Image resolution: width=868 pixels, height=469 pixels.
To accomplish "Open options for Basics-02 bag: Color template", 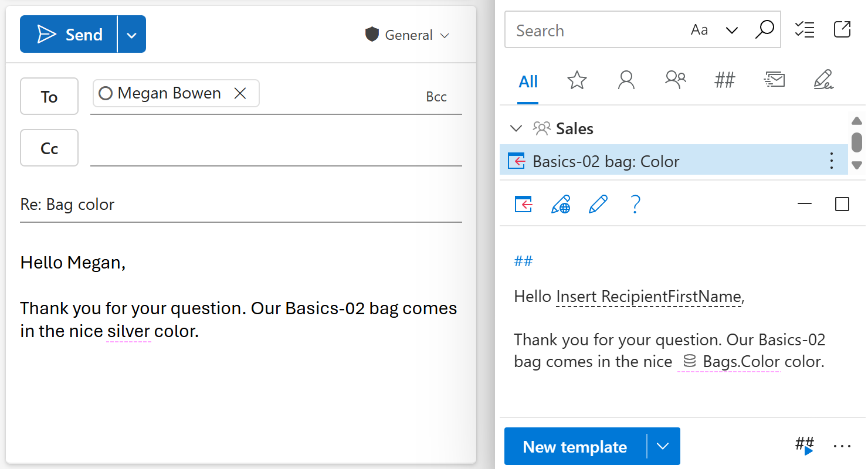I will pyautogui.click(x=831, y=161).
